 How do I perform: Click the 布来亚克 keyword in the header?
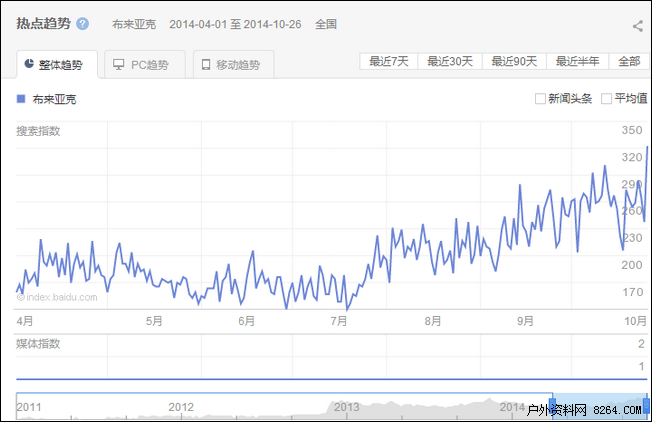[134, 24]
